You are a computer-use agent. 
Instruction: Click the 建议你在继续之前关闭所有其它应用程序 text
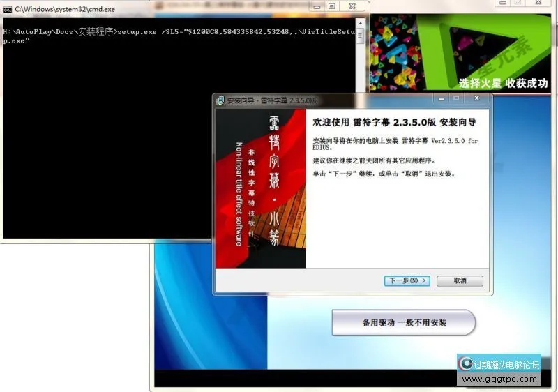(374, 161)
